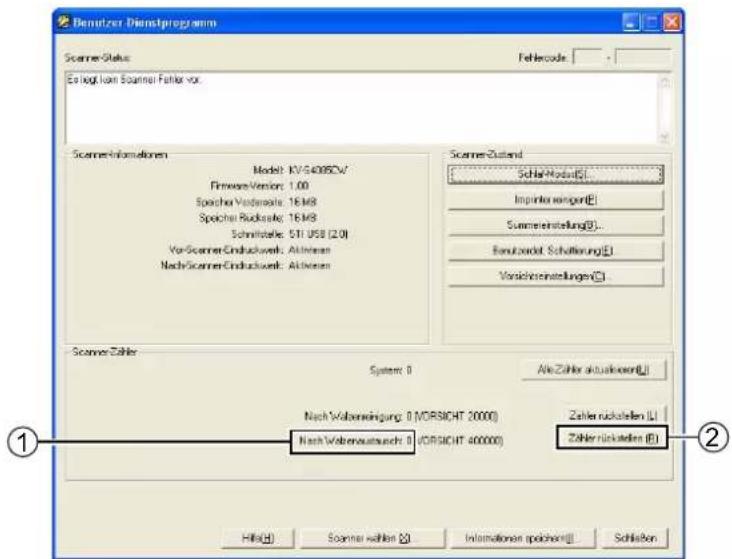Select the Modell value KV-S4085CW
Viewport: 732px width, 559px height.
[318, 170]
